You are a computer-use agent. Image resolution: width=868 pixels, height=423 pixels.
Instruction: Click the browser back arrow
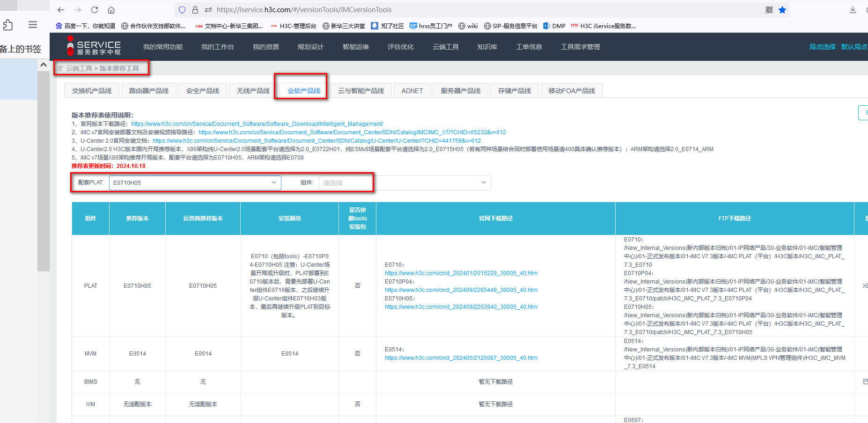[61, 10]
